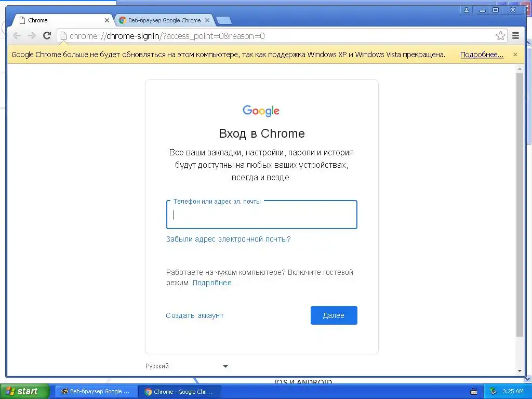The height and width of the screenshot is (399, 532).
Task: Click the scrollbar down arrow
Action: tap(520, 371)
